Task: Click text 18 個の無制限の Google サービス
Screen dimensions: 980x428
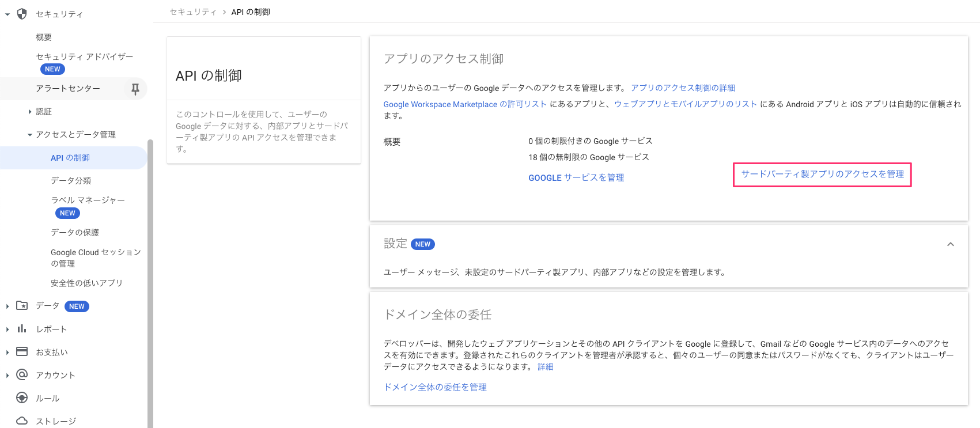Action: tap(589, 157)
